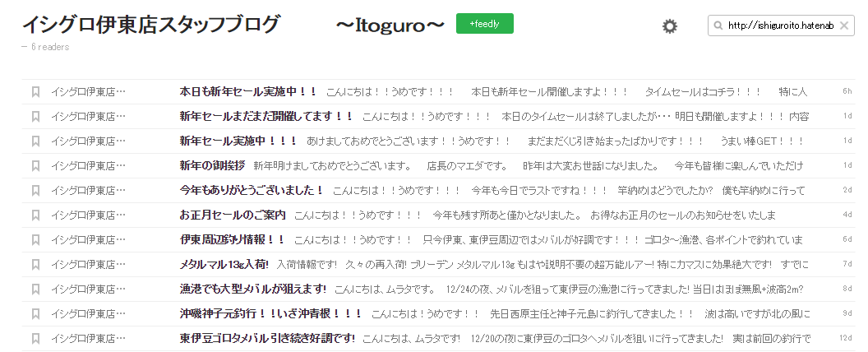Viewport: 868px width, 352px height.
Task: Toggle bookmark on 今年もありがとうございました post
Action: (35, 191)
